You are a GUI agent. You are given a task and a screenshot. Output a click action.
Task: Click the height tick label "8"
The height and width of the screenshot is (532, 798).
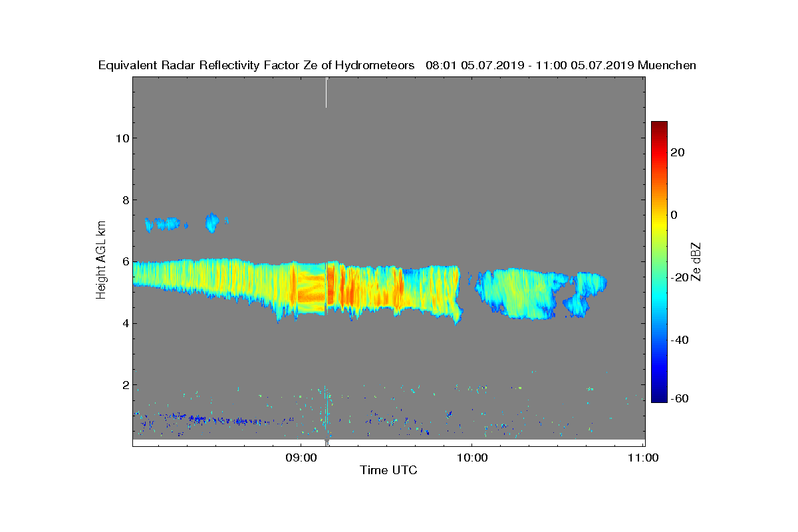[125, 200]
